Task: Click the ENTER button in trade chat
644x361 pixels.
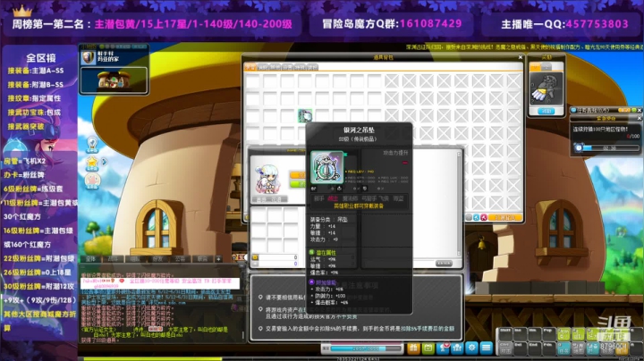Action: pyautogui.click(x=444, y=264)
